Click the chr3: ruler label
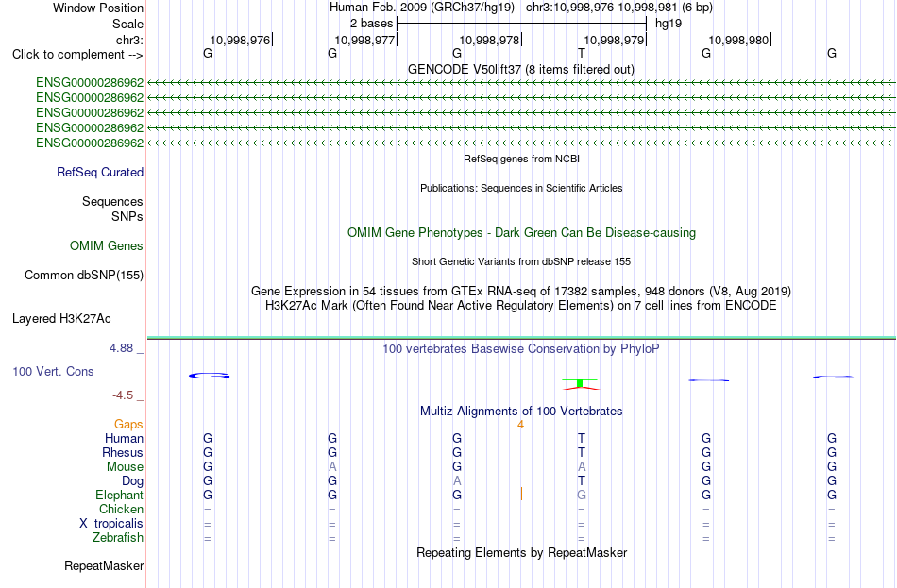The width and height of the screenshot is (897, 588). [x=129, y=40]
